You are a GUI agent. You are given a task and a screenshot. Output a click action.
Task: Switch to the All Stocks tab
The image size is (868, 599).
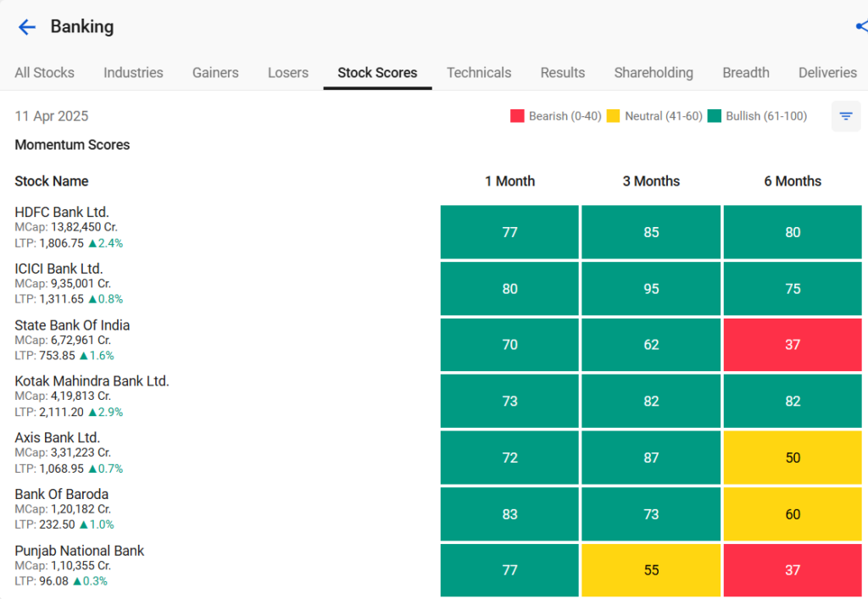click(x=44, y=73)
